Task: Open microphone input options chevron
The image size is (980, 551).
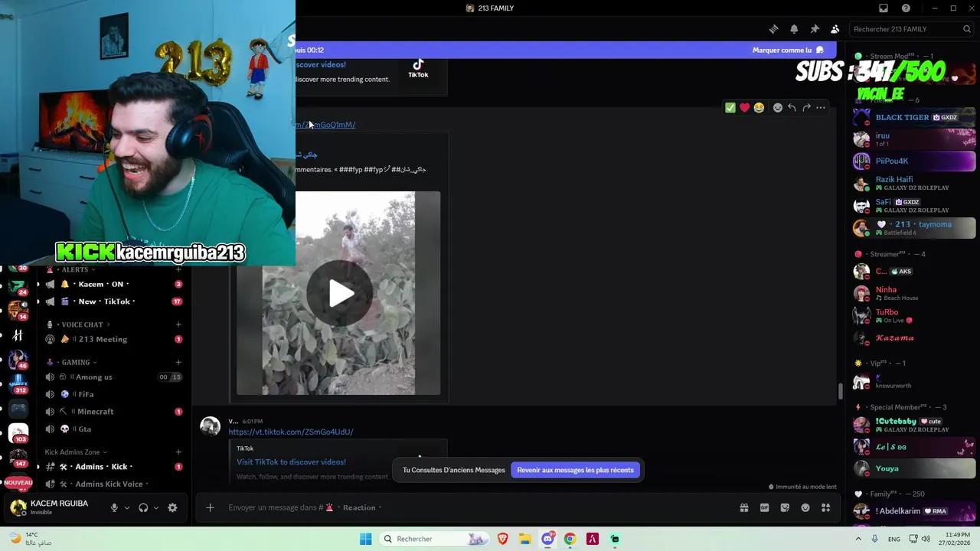Action: [127, 507]
